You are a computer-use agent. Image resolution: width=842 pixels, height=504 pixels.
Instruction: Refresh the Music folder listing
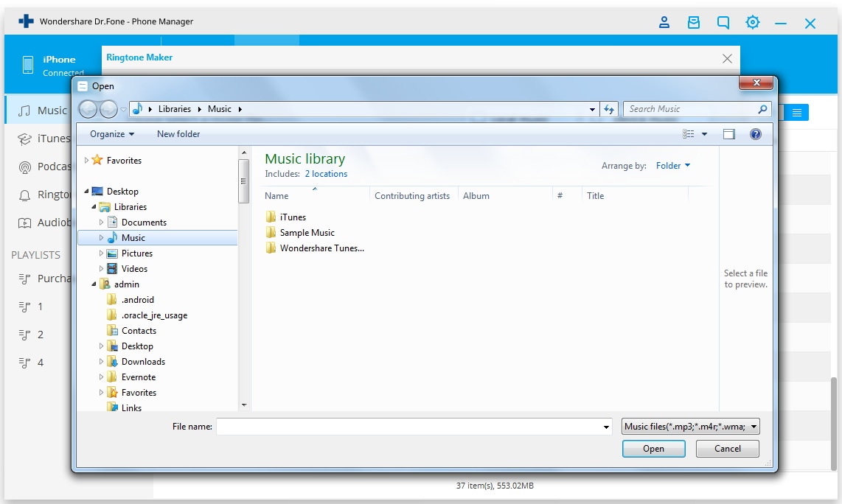pos(609,109)
